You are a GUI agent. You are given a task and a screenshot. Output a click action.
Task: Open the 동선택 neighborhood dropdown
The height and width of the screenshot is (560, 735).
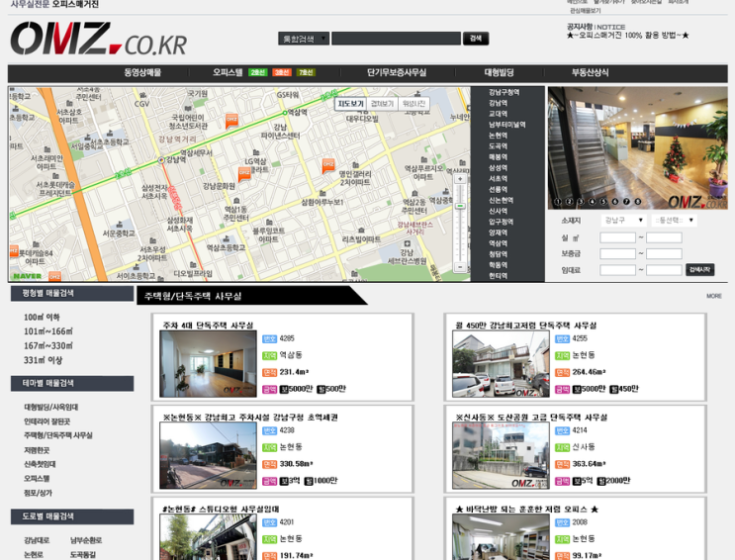pos(675,220)
